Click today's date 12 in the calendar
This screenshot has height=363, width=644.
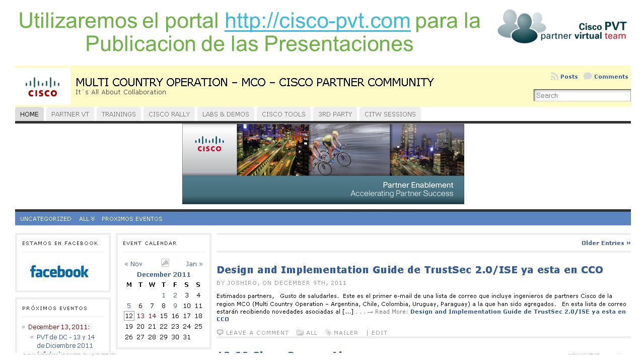point(129,316)
